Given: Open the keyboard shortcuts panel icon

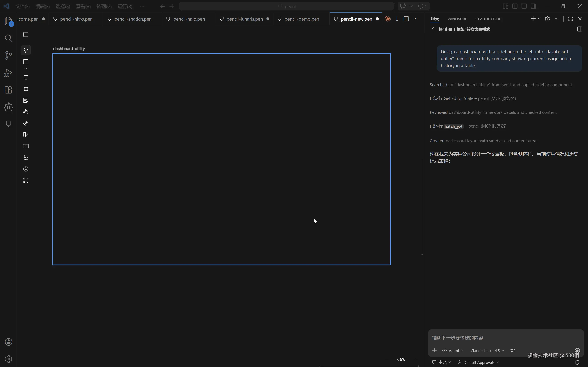Looking at the screenshot, I should pos(26,146).
